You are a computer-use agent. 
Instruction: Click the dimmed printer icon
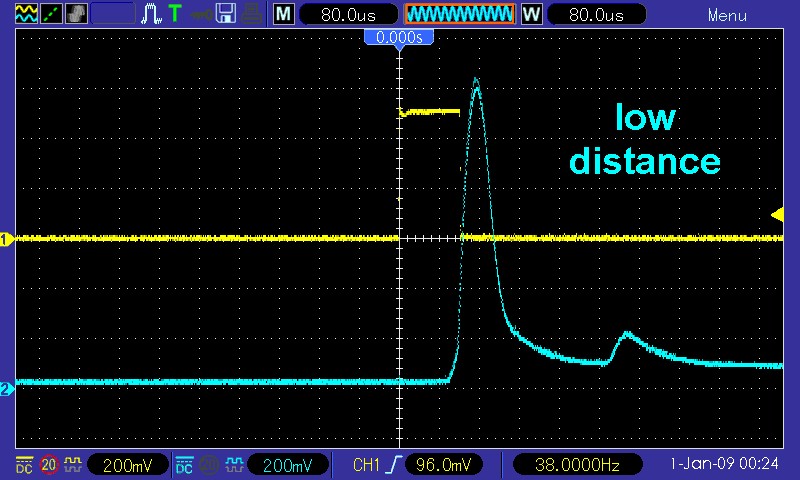pyautogui.click(x=252, y=14)
